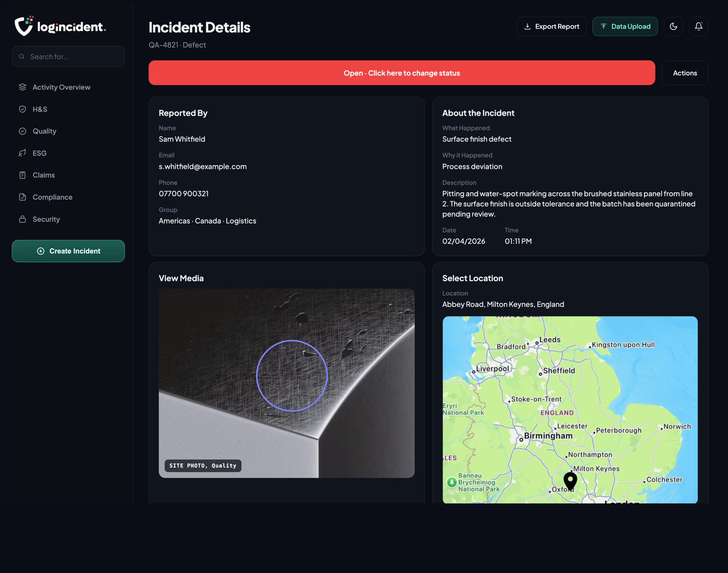Image resolution: width=728 pixels, height=573 pixels.
Task: Click the phone number 07700 900321
Action: pos(184,194)
